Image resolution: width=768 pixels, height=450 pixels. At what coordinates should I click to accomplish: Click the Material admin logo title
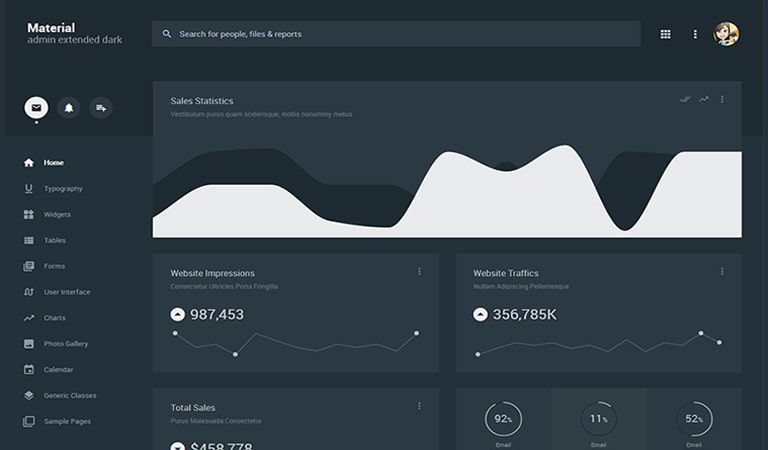[74, 33]
